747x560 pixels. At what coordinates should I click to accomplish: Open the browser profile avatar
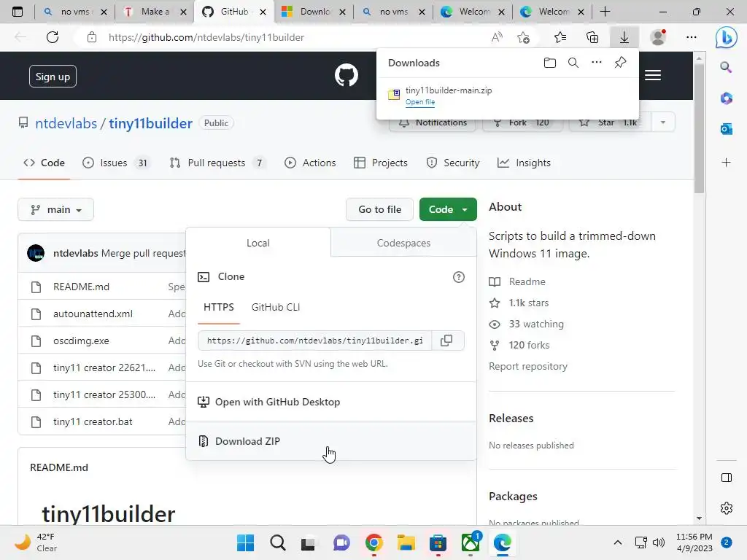[x=659, y=37]
